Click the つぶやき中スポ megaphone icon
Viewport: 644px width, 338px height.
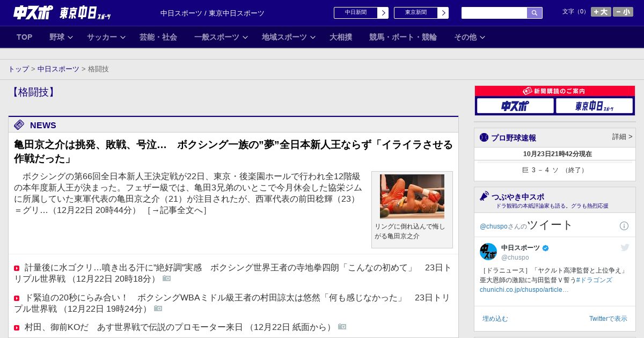484,196
